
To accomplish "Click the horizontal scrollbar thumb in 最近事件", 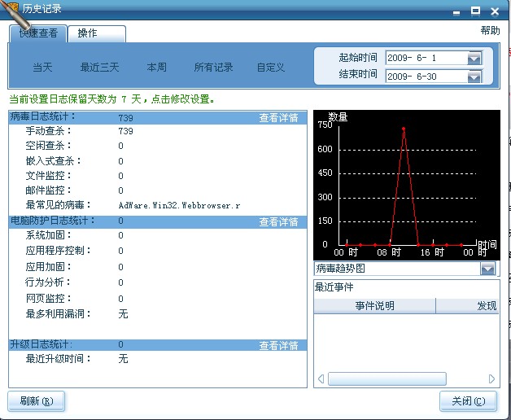I will (x=387, y=379).
